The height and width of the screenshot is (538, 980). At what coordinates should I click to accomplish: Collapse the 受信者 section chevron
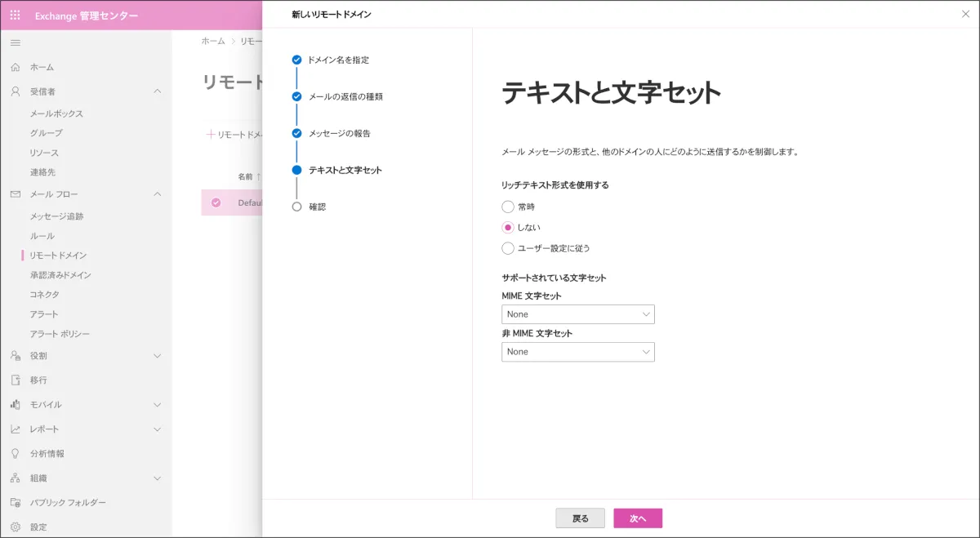(158, 91)
